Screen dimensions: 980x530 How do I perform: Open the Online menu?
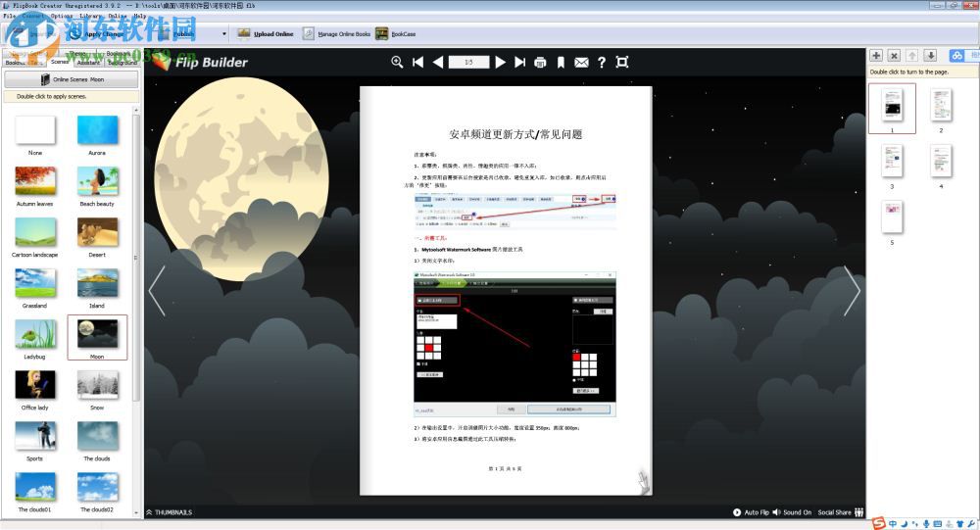pos(117,16)
